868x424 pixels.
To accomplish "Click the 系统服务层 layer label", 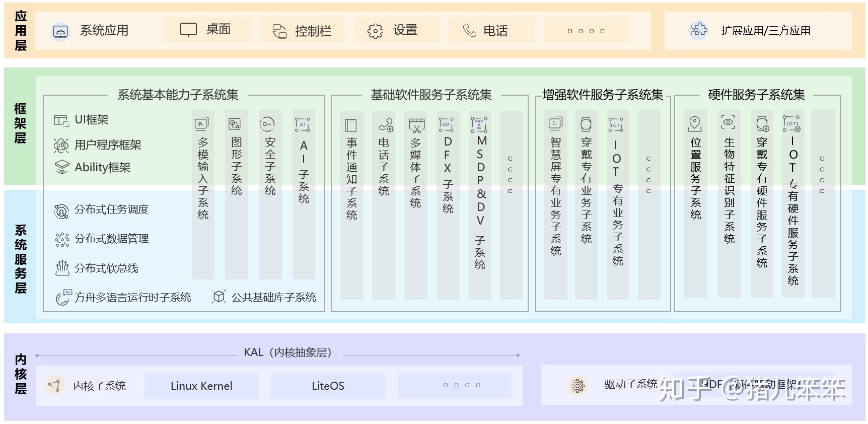I will click(21, 259).
